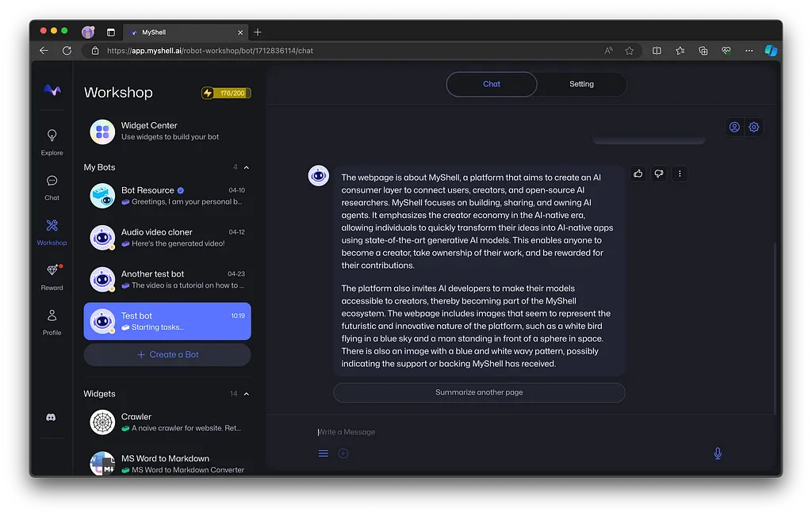Open Chat from the left sidebar
The width and height of the screenshot is (812, 516).
pyautogui.click(x=52, y=182)
